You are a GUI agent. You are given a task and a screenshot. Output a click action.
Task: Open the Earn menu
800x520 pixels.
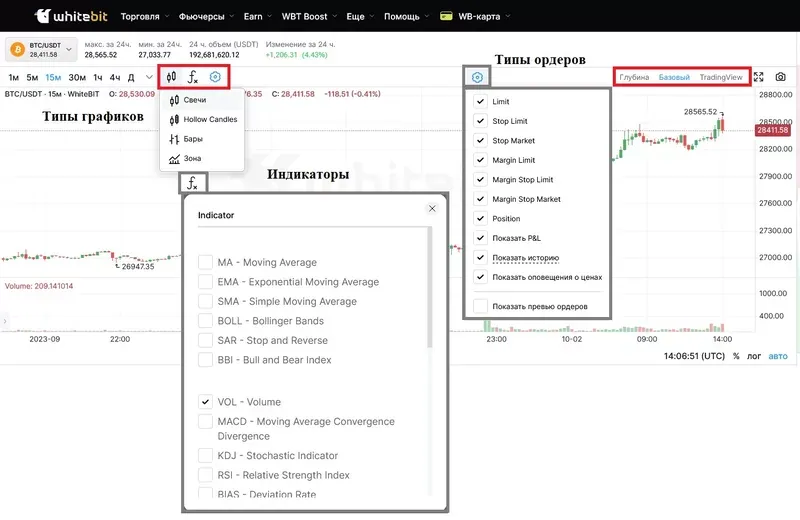click(258, 16)
